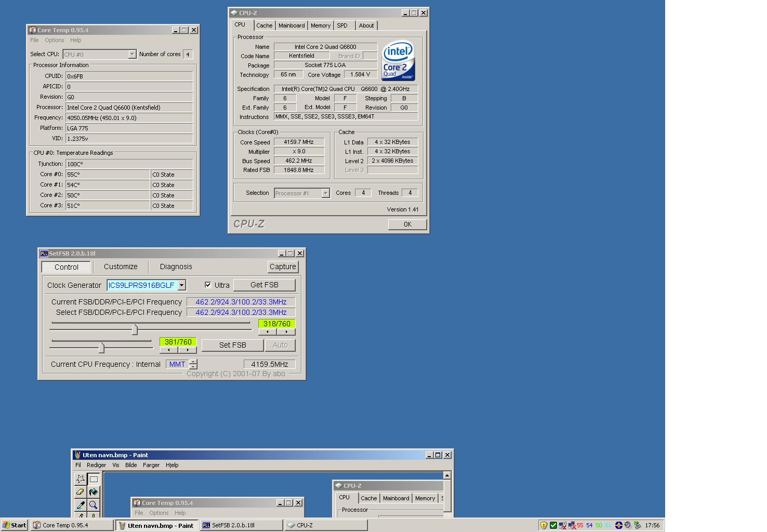
Task: Click the MMT spinner down arrow in SetFSB
Action: (x=193, y=367)
